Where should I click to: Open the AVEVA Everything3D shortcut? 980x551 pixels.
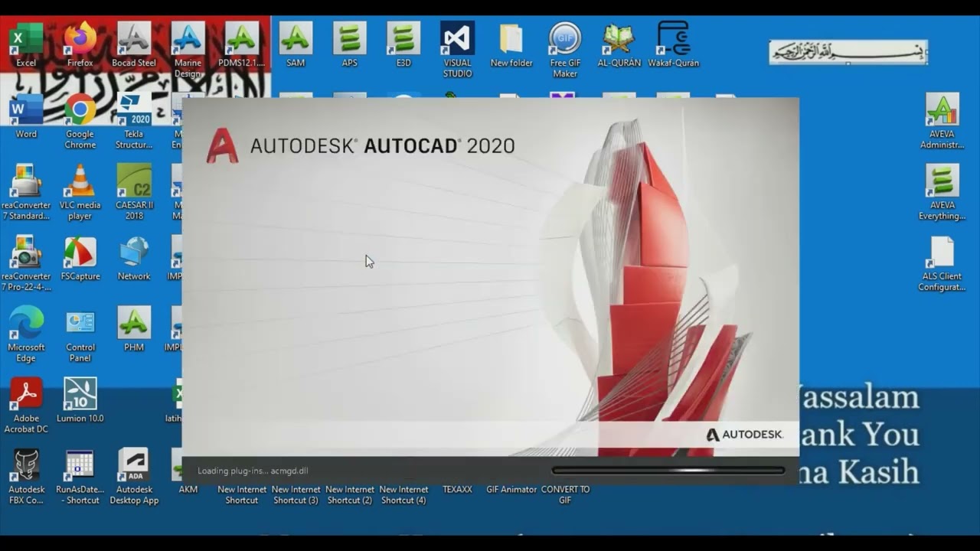click(942, 192)
